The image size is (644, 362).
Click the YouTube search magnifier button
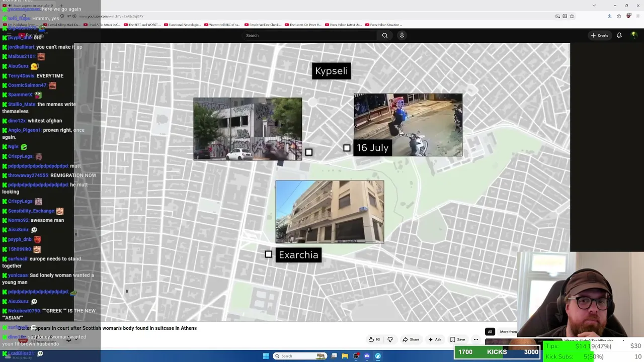pyautogui.click(x=385, y=35)
